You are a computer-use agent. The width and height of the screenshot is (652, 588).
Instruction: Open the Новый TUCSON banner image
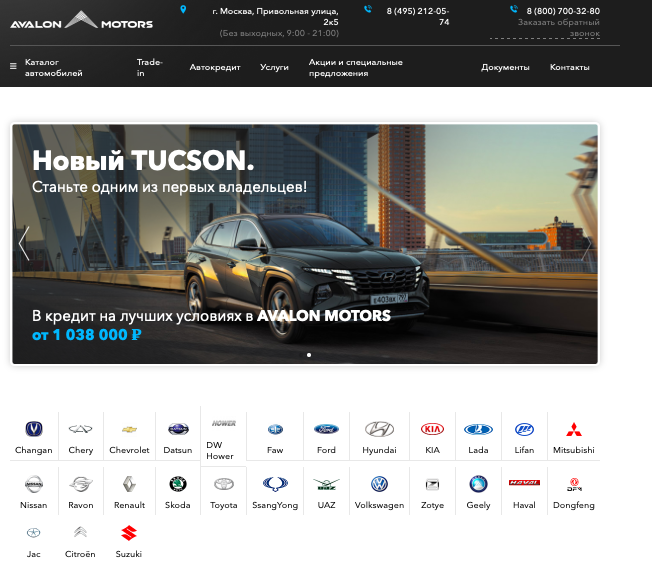tap(305, 244)
